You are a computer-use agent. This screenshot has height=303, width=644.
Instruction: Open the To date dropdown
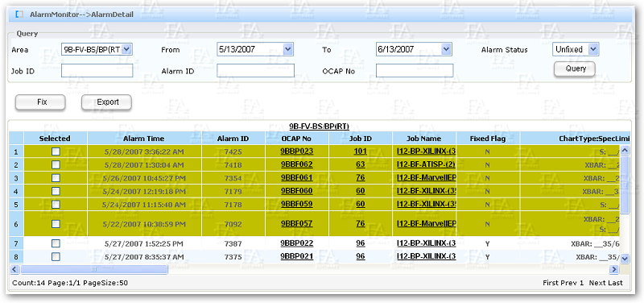pos(446,49)
